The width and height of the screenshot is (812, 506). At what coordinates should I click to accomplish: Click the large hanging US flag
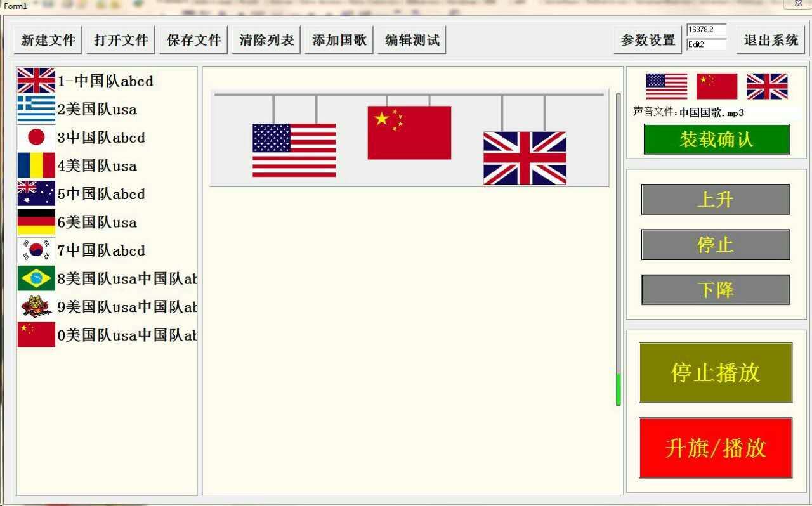click(294, 150)
